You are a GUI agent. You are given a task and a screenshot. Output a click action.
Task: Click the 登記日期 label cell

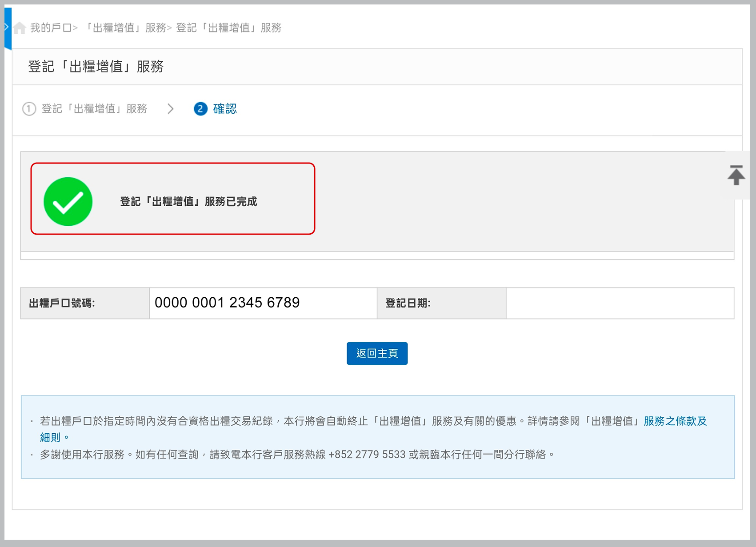pyautogui.click(x=441, y=303)
